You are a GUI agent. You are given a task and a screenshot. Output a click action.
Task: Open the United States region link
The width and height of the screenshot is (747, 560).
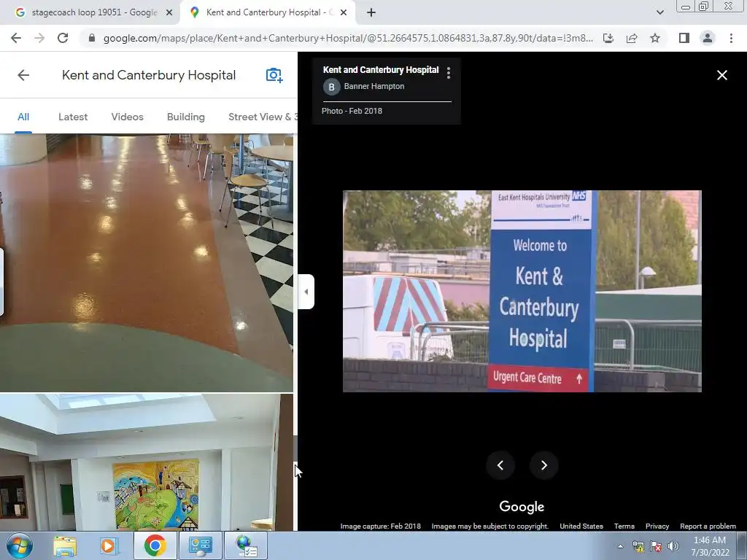coord(581,526)
